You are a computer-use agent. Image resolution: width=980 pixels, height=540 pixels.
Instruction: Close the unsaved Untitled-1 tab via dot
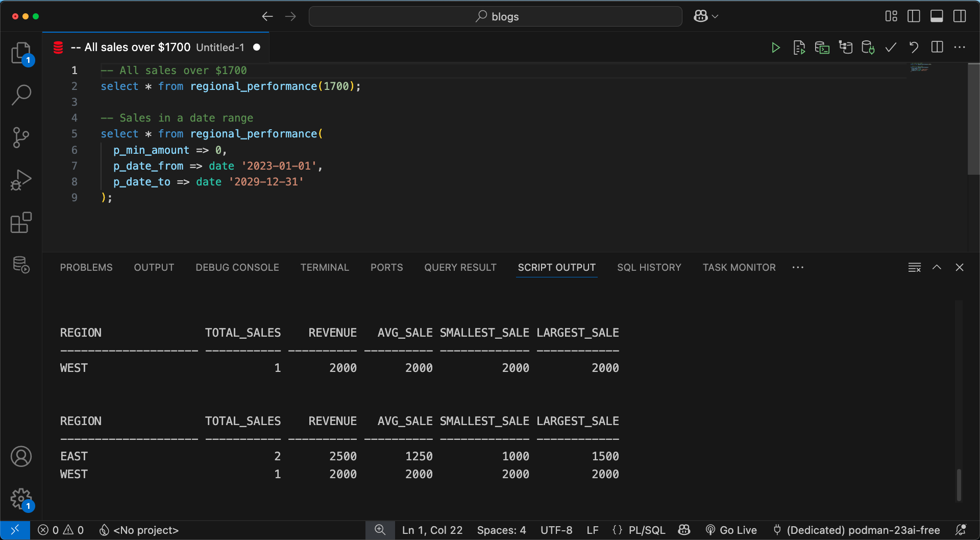(257, 48)
